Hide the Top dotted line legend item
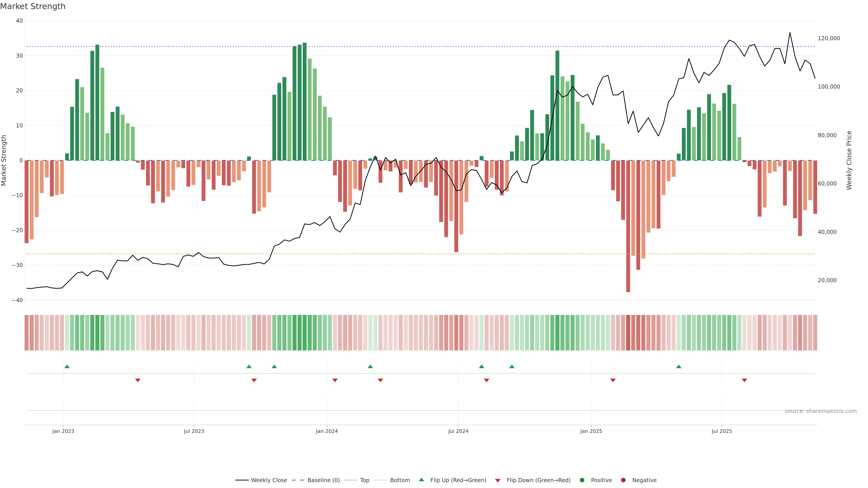This screenshot has height=488, width=868. pyautogui.click(x=364, y=480)
